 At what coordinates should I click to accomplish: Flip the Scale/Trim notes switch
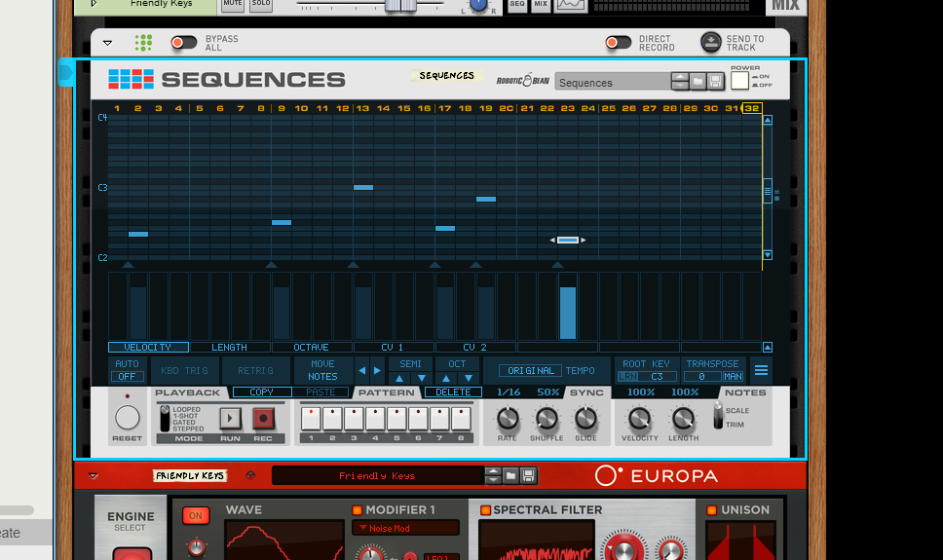click(717, 416)
